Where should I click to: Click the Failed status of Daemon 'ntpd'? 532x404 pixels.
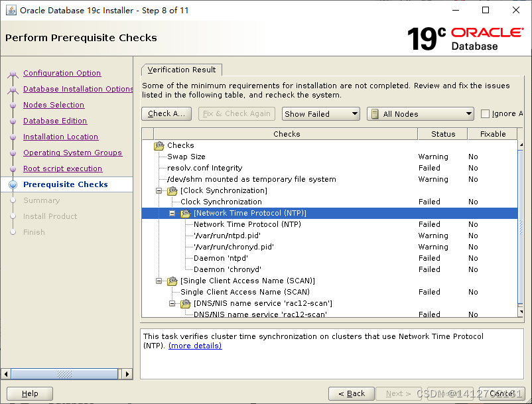(x=429, y=258)
